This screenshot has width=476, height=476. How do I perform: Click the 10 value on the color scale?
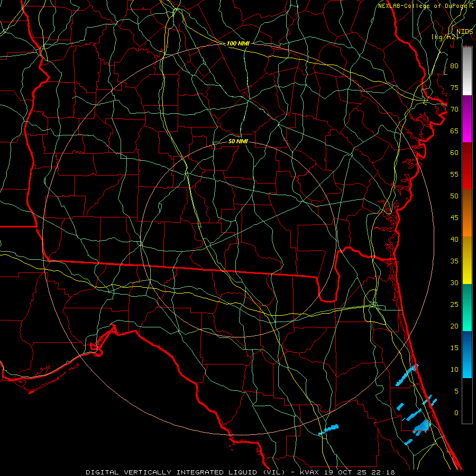[x=454, y=370]
